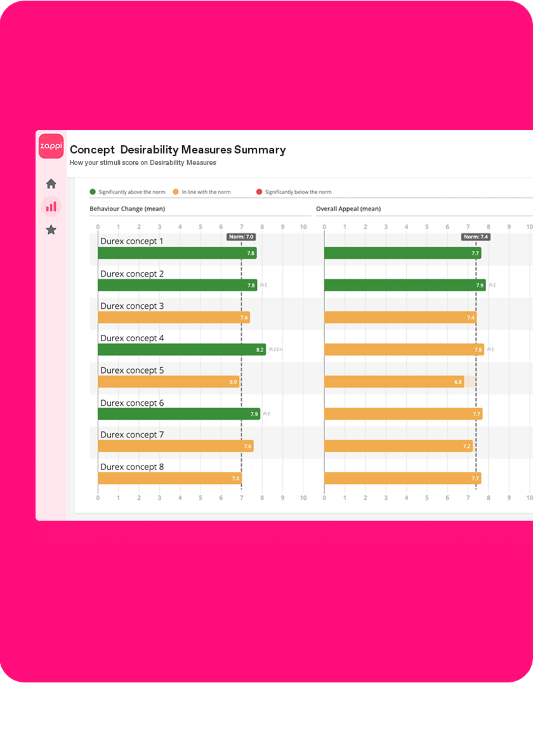533x756 pixels.
Task: Click the 'Durex concept 5' row label
Action: point(132,371)
